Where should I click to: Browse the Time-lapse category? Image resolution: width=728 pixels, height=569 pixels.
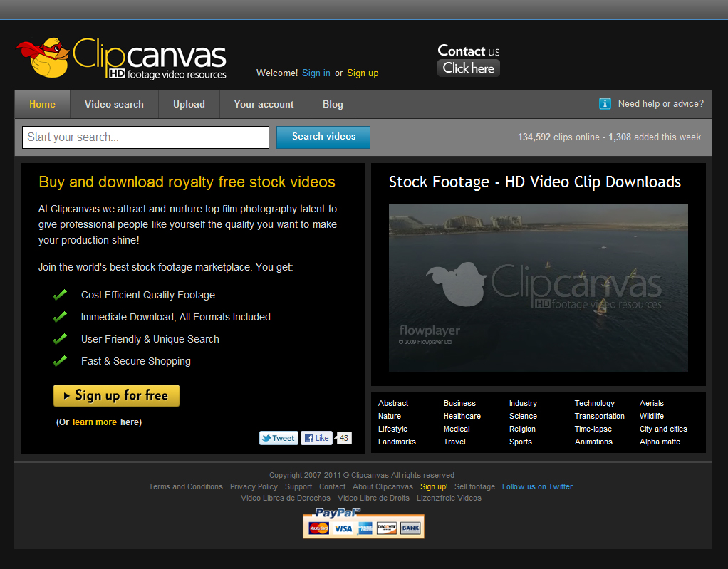(x=593, y=429)
